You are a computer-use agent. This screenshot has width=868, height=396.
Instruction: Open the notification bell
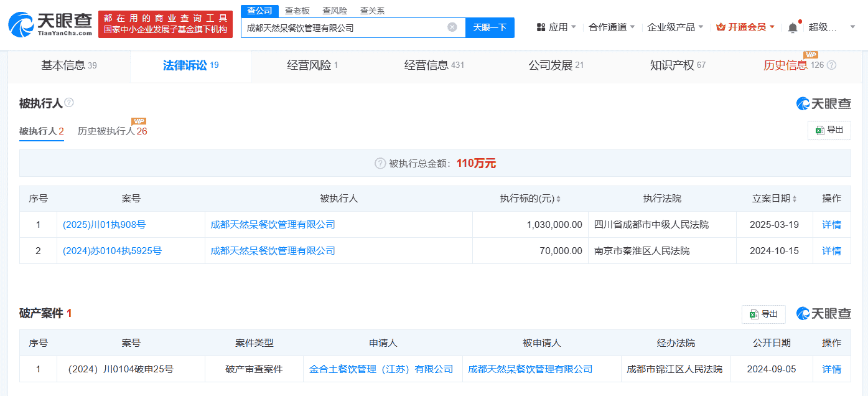coord(792,27)
